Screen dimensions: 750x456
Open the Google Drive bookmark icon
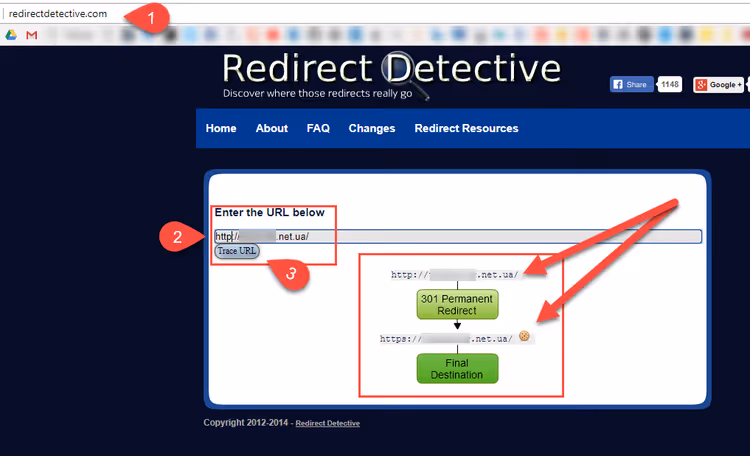pos(11,35)
